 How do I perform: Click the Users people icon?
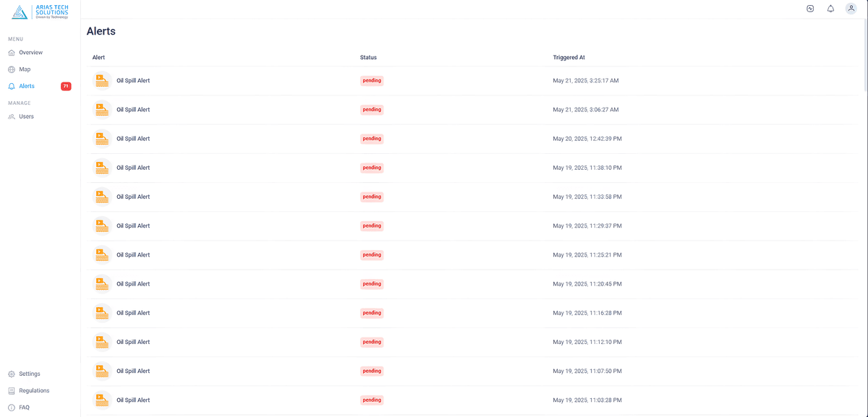12,116
